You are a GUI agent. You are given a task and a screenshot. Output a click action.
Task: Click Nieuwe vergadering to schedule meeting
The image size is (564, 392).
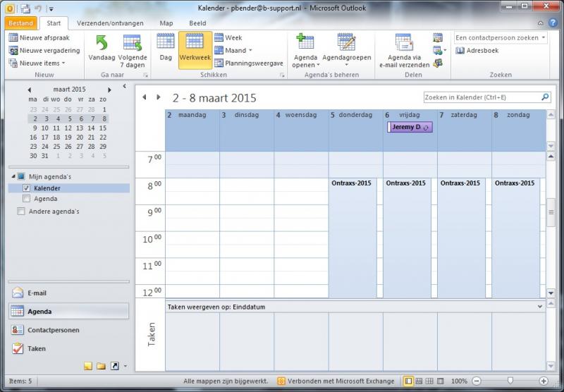tap(44, 51)
